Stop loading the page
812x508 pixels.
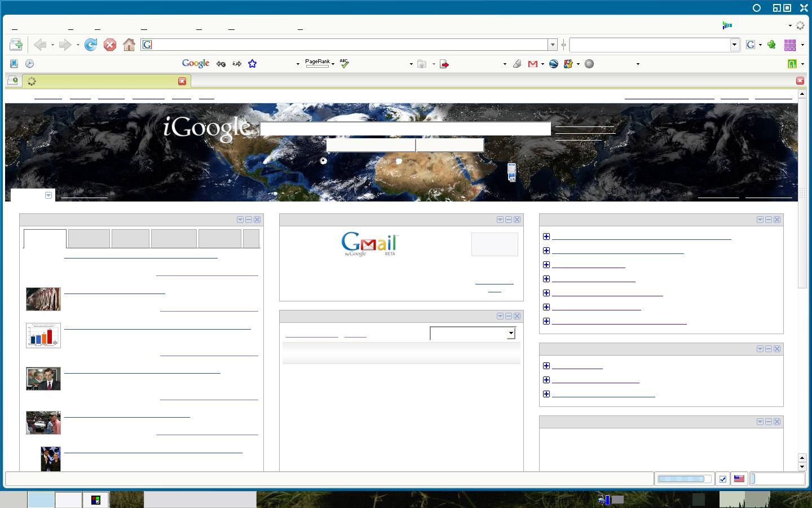pos(110,45)
